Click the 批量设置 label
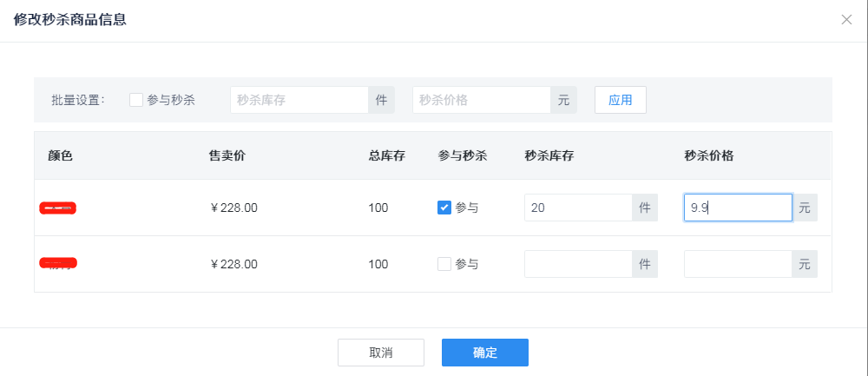This screenshot has height=376, width=868. tap(78, 100)
